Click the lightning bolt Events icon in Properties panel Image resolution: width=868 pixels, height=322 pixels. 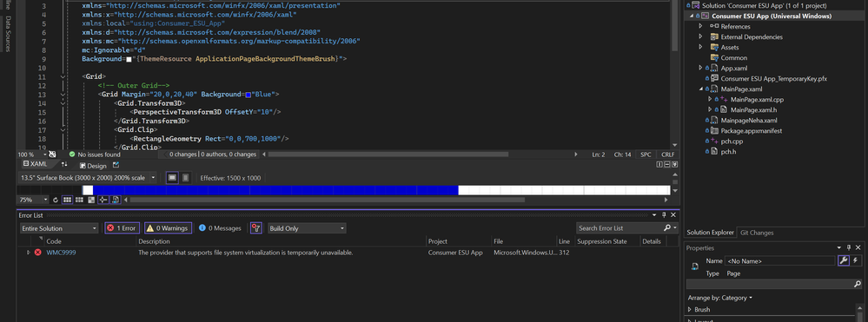(x=856, y=260)
